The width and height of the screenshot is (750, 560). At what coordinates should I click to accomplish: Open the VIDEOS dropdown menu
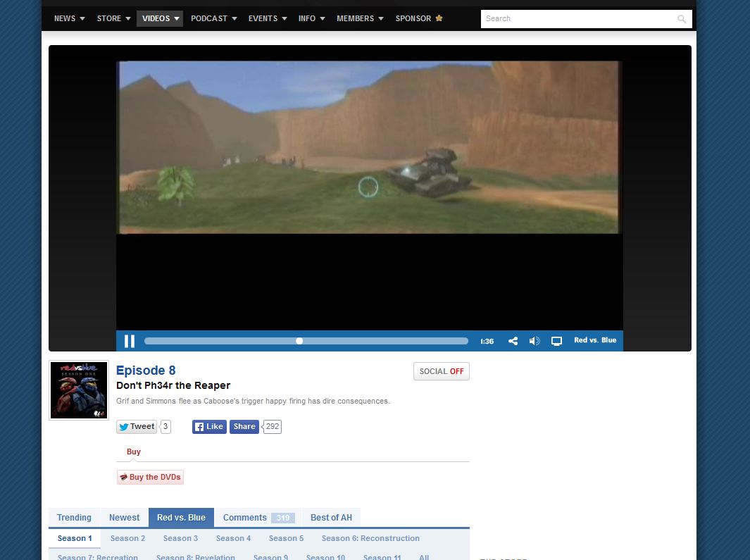[x=160, y=18]
